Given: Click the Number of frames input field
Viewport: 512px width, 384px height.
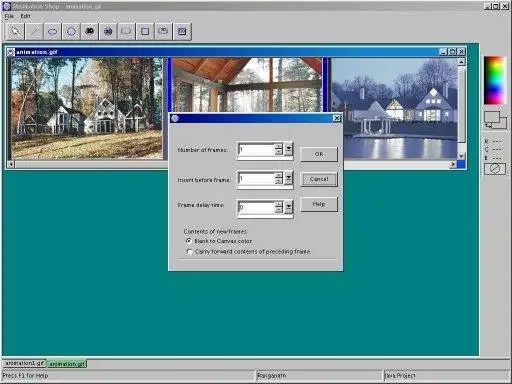Looking at the screenshot, I should 257,149.
